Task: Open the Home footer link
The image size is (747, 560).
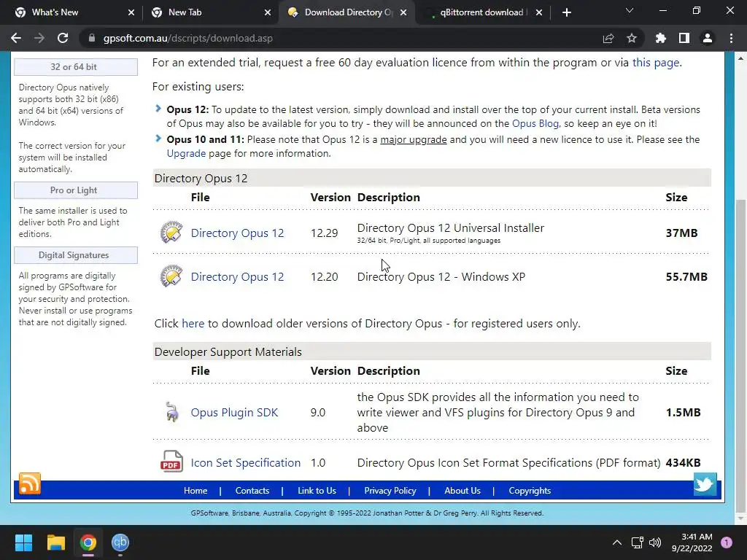Action: coord(196,491)
